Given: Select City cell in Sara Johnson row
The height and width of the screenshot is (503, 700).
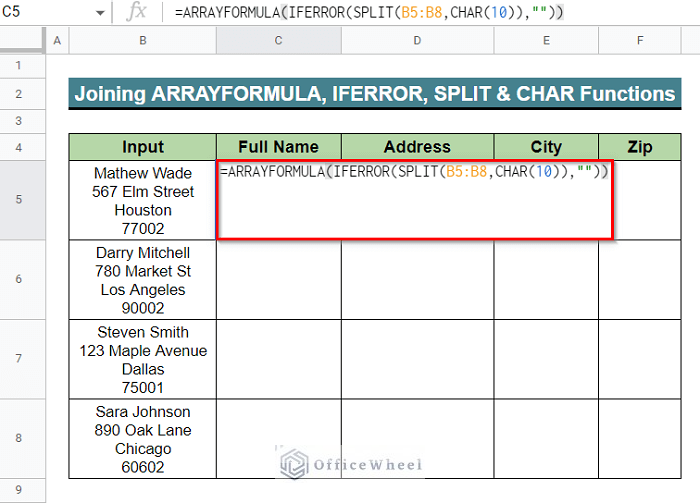Looking at the screenshot, I should (546, 439).
